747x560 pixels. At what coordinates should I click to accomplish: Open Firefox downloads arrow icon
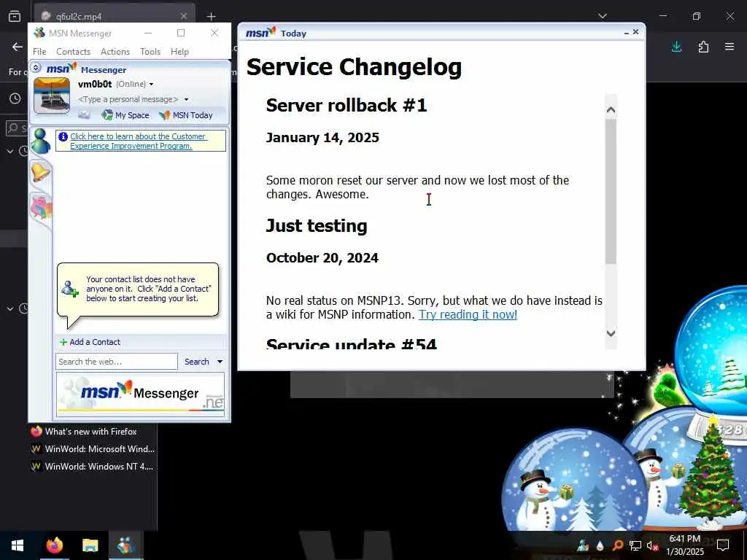(x=676, y=47)
